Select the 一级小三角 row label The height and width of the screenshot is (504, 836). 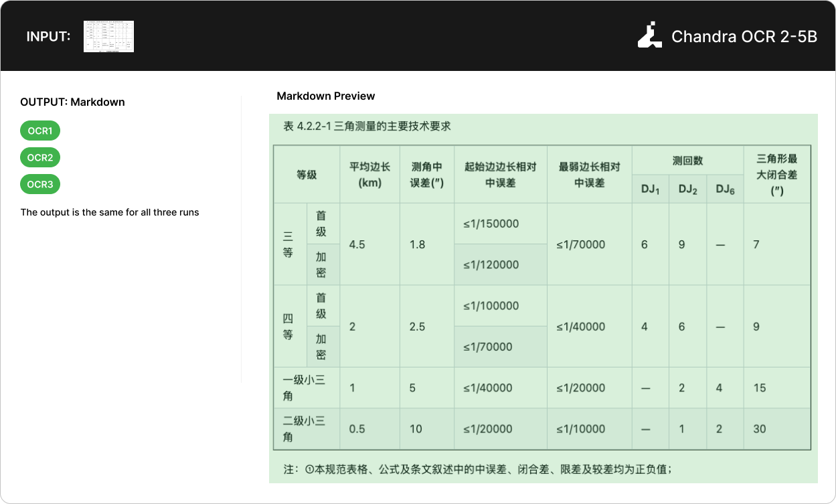click(305, 388)
